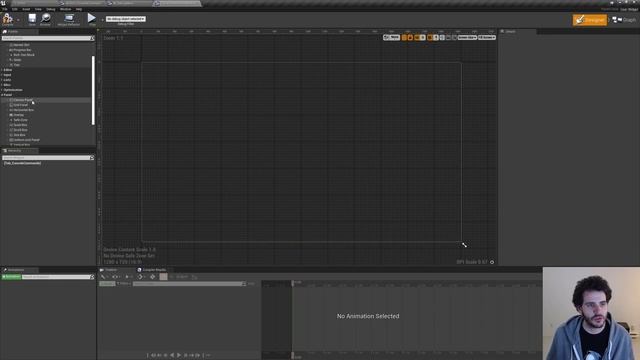Open Widget Reflector from the toolbar
Image resolution: width=640 pixels, height=360 pixels.
click(x=69, y=19)
